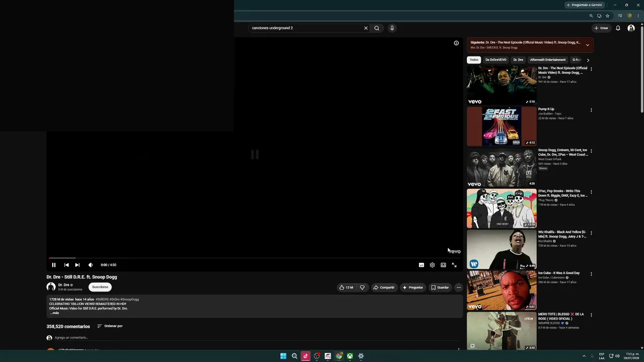Open Chrome profile avatar in toolbar

[x=629, y=16]
